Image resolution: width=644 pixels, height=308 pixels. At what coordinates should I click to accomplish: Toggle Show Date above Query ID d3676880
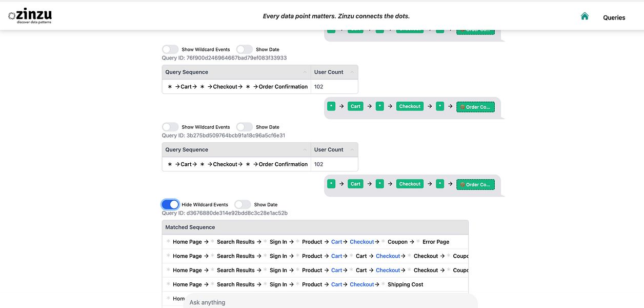click(x=243, y=204)
